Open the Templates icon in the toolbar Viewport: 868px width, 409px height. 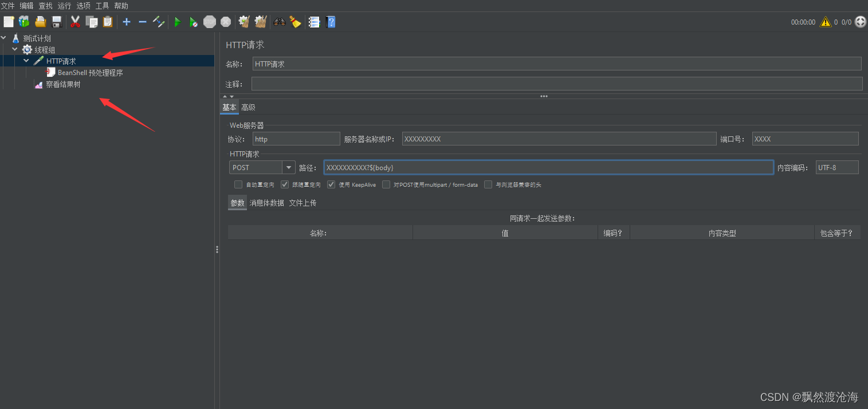click(x=24, y=22)
